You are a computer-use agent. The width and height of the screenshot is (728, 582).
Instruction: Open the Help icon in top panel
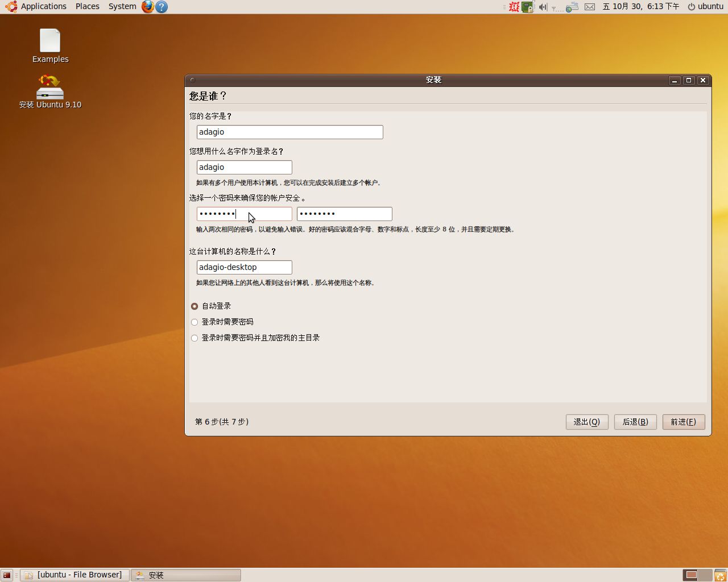tap(162, 7)
